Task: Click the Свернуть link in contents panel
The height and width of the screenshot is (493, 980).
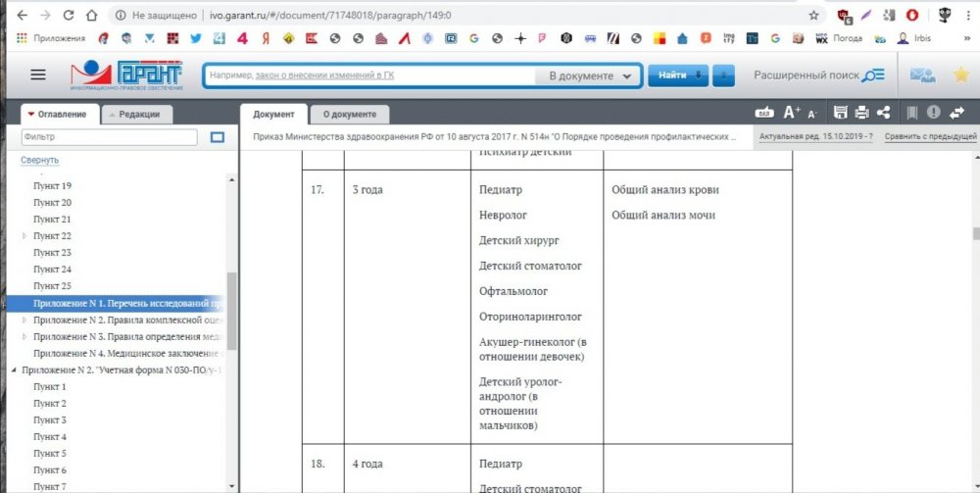Action: click(40, 160)
